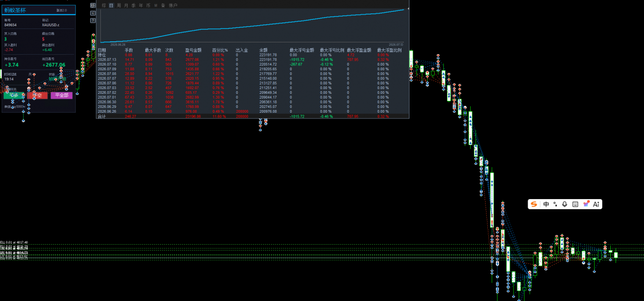This screenshot has width=644, height=301.
Task: Click symbol value XAUUSD.c
Action: (50, 25)
